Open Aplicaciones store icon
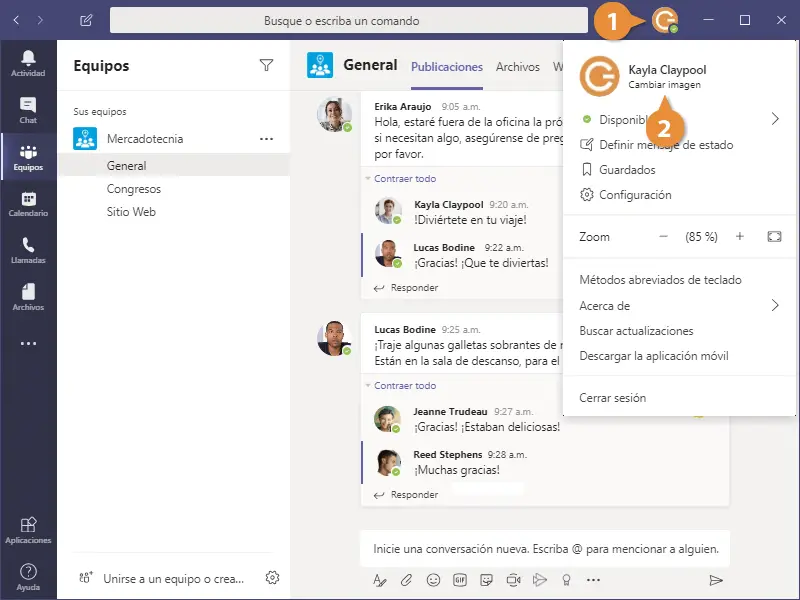Screen dimensions: 800x600 28,530
